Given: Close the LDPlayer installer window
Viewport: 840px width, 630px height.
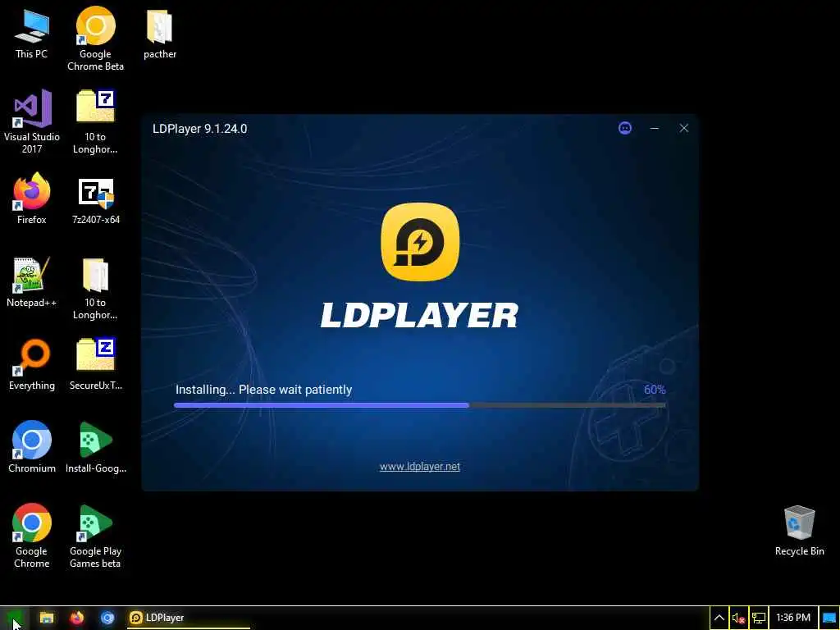Looking at the screenshot, I should 683,128.
